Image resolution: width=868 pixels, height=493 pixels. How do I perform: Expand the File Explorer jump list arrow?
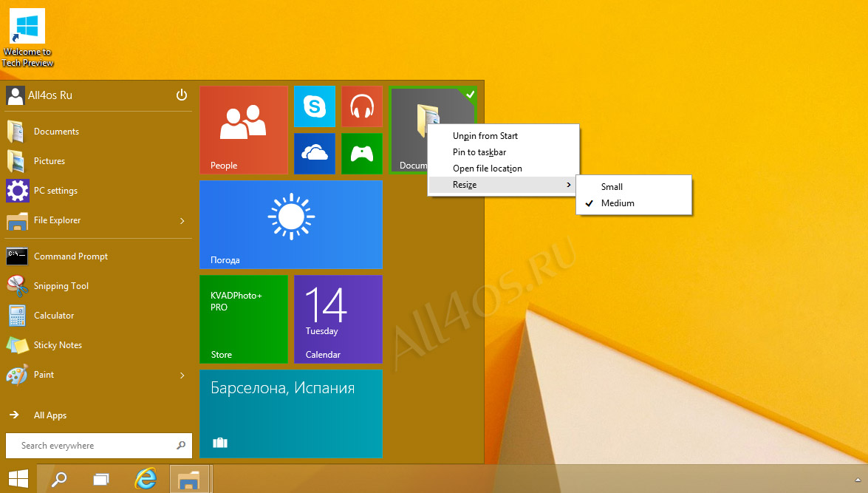point(182,221)
